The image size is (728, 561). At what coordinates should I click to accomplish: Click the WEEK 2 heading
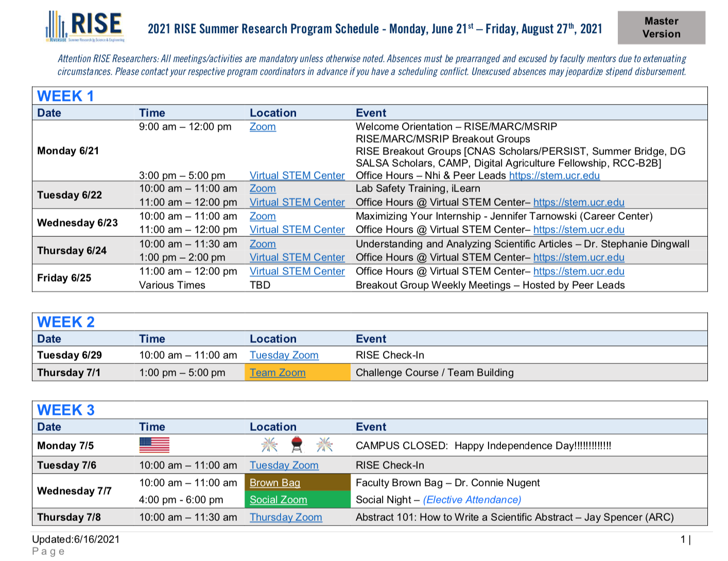point(66,322)
